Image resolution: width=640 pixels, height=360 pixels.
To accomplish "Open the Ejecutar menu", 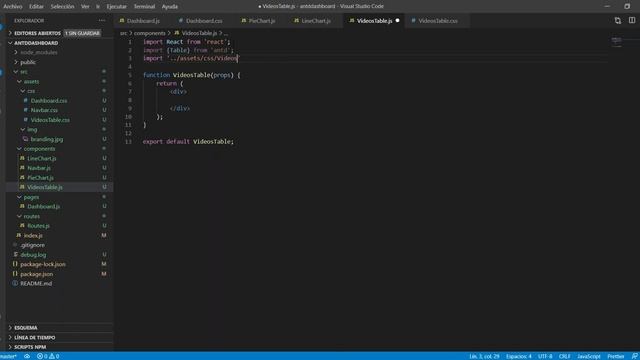I will [x=116, y=7].
